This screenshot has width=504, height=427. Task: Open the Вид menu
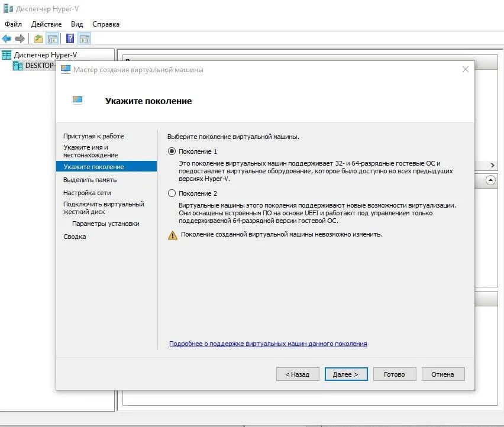click(x=77, y=24)
